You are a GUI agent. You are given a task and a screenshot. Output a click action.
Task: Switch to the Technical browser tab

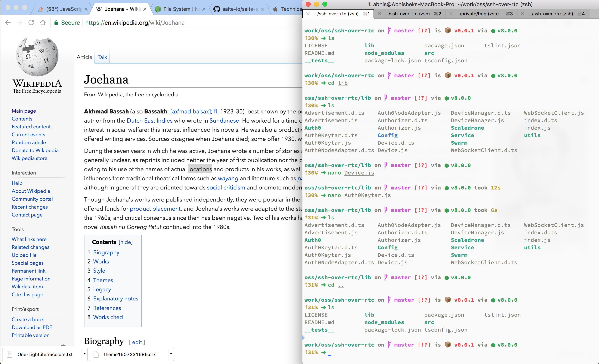click(287, 9)
